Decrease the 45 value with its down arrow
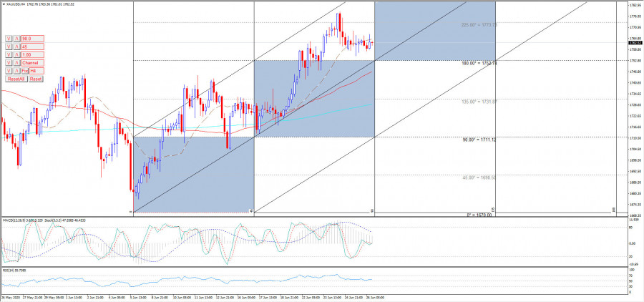This screenshot has height=302, width=644. click(8, 47)
